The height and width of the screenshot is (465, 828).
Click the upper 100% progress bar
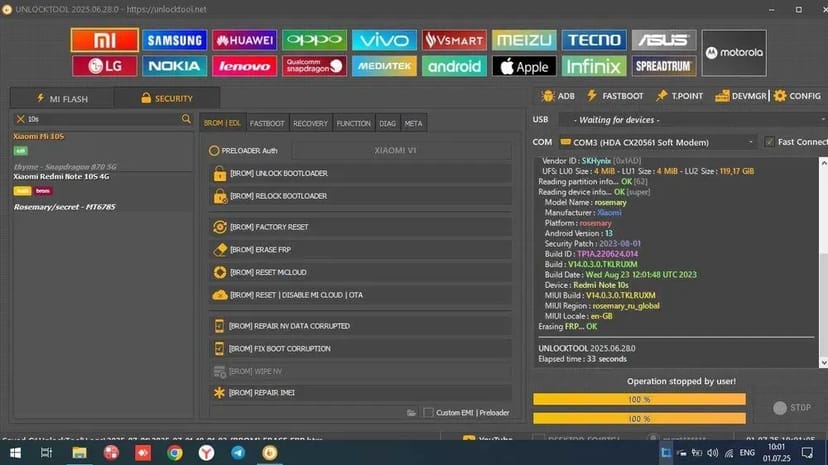coord(639,400)
